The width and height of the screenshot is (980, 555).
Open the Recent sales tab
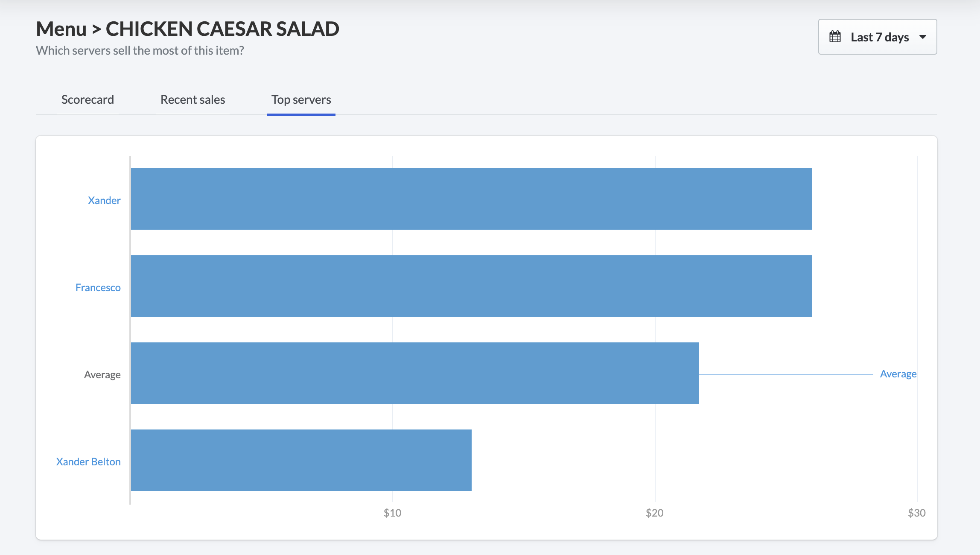192,99
